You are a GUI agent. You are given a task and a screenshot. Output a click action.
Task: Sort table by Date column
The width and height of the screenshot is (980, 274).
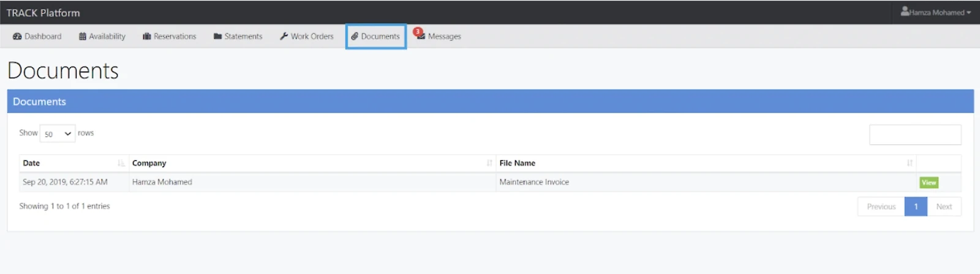point(74,163)
